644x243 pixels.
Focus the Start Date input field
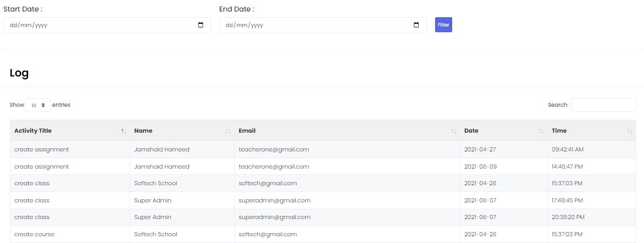click(99, 25)
